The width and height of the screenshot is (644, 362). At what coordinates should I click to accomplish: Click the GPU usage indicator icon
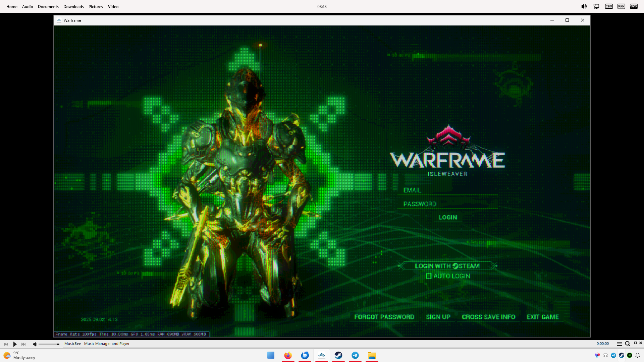634,6
